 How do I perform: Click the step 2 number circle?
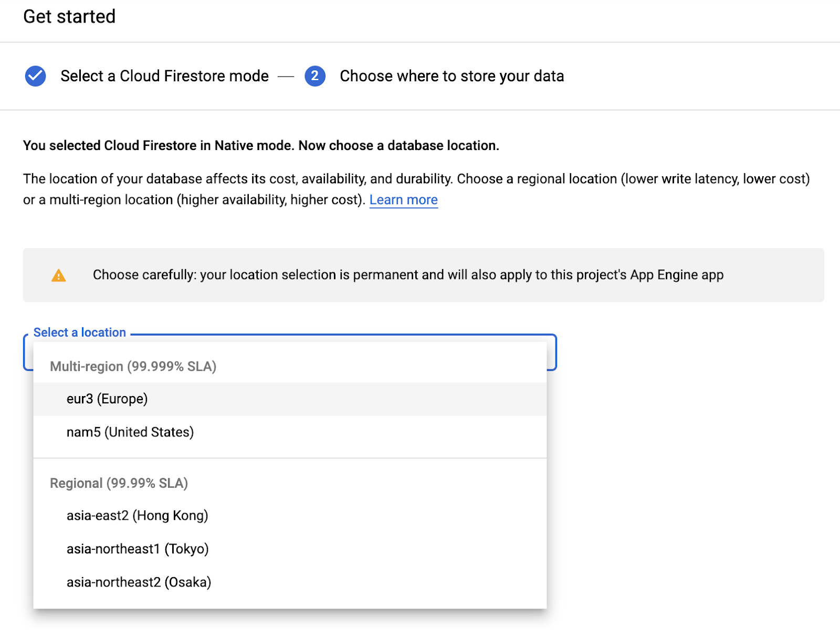(x=314, y=76)
